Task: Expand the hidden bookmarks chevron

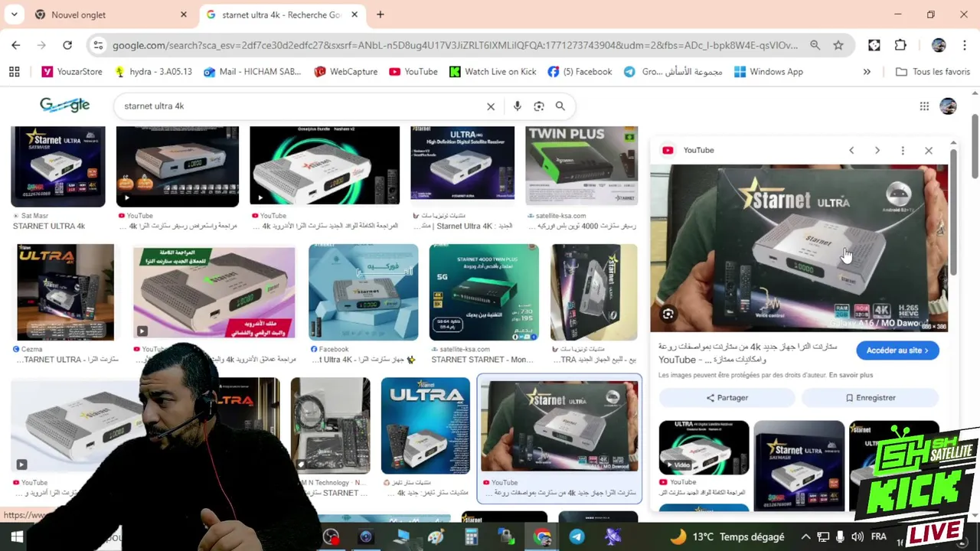Action: [867, 72]
